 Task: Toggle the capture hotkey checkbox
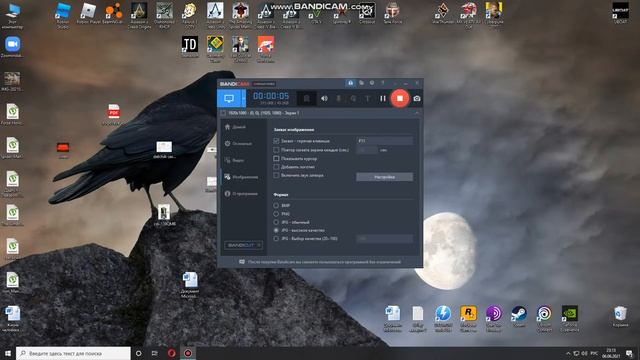(x=276, y=141)
